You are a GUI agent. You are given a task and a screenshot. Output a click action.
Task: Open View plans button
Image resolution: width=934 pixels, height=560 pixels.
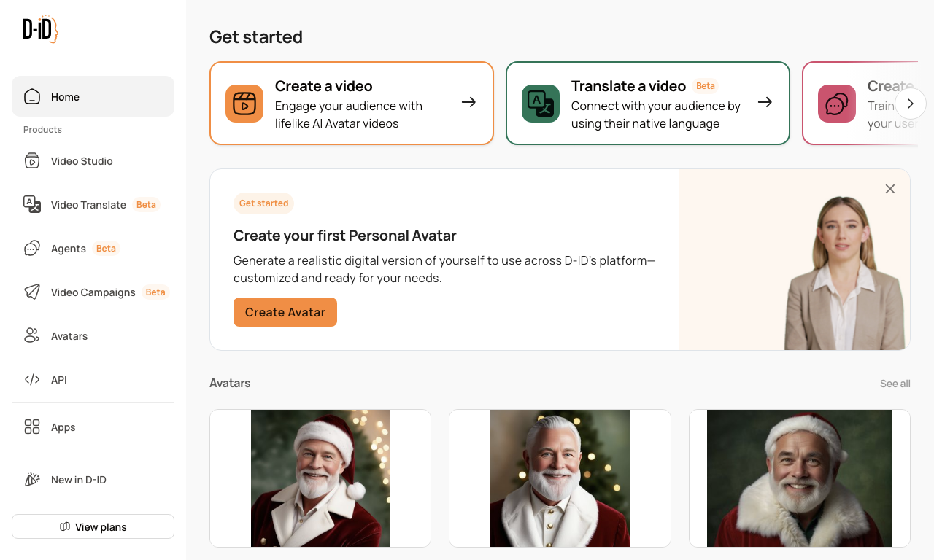coord(93,526)
